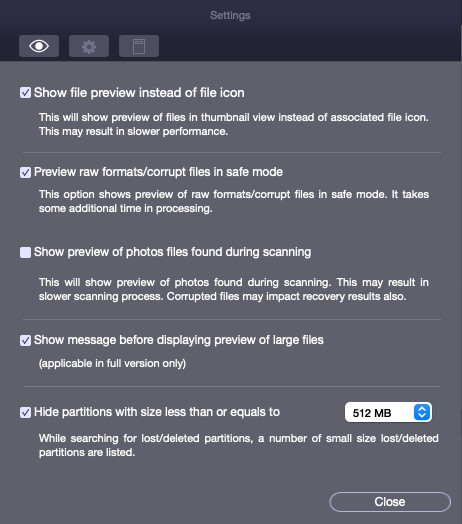Click the lost/deleted partitions description text
The height and width of the screenshot is (524, 462).
click(x=239, y=445)
